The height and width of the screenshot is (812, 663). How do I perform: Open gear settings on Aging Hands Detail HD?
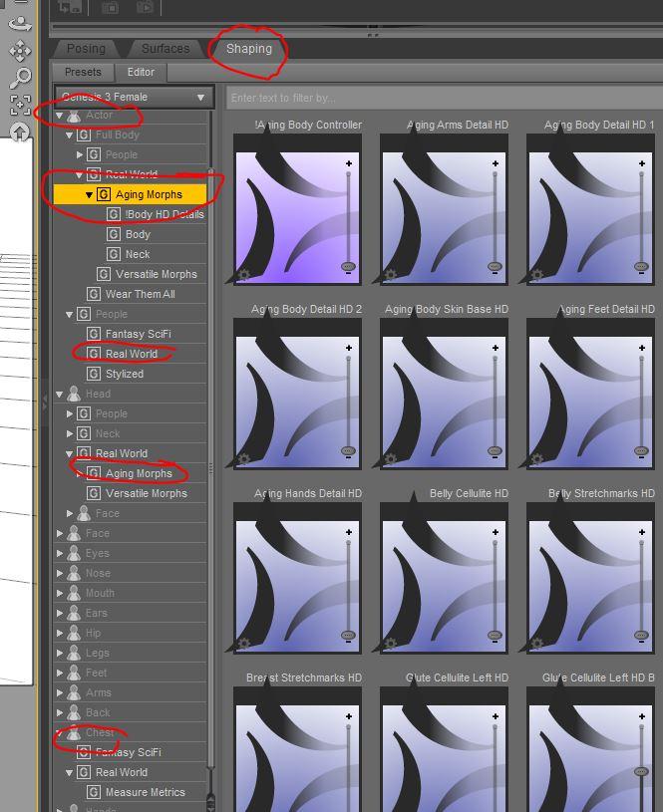243,644
